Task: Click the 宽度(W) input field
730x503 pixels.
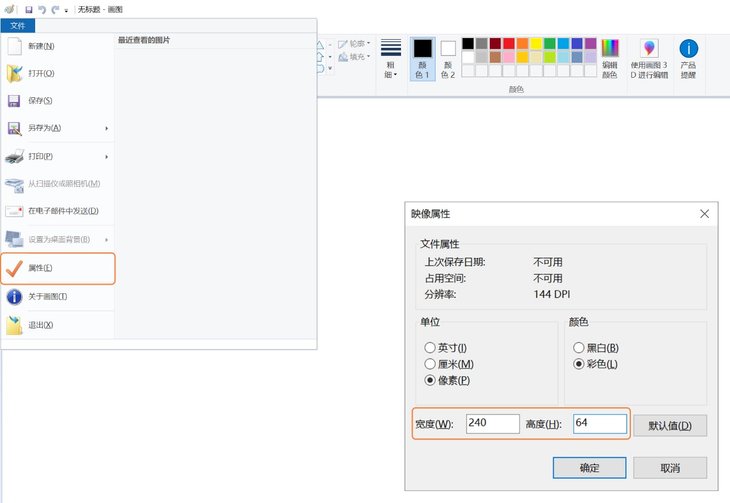Action: 492,424
